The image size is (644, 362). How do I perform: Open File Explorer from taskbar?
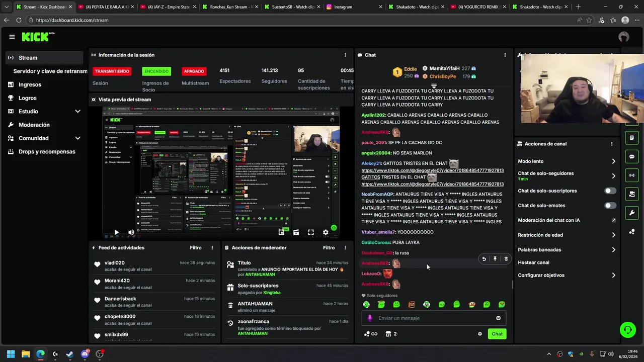coord(26,354)
